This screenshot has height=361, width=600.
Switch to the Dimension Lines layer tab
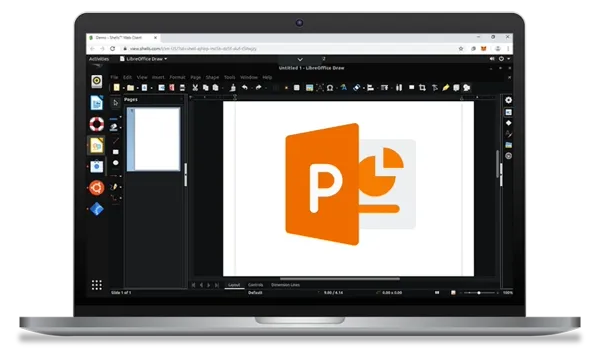point(285,285)
